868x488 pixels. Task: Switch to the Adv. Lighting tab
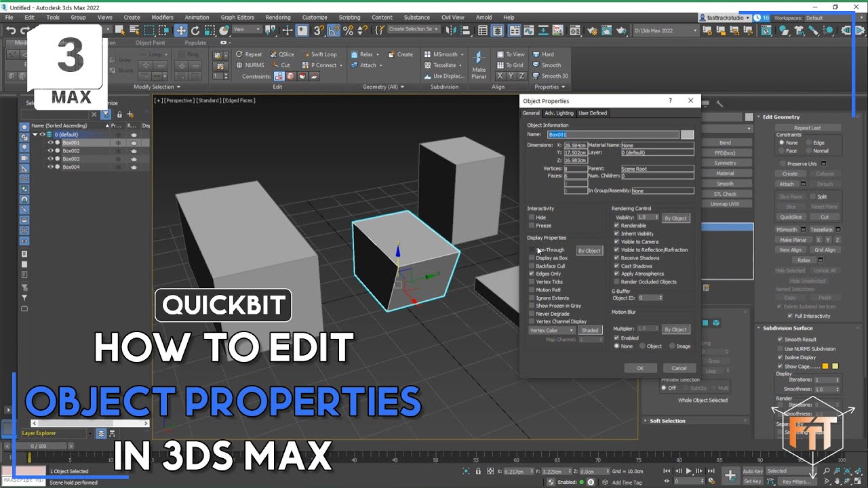[559, 113]
